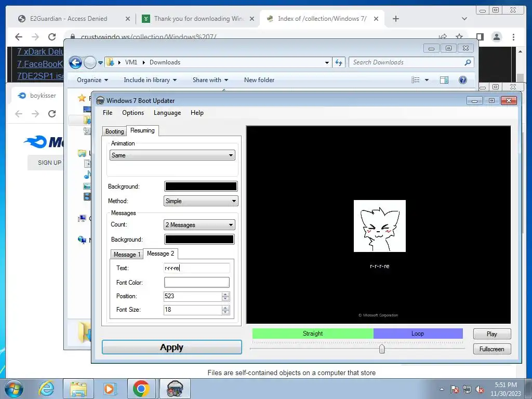Open the Chrome side panel icon
The width and height of the screenshot is (532, 399).
point(480,37)
